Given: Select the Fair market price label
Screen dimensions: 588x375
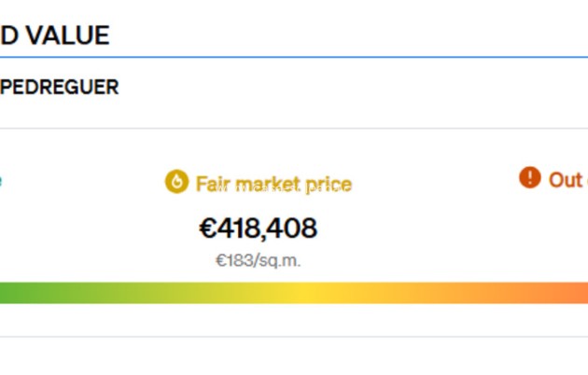Looking at the screenshot, I should [x=273, y=183].
